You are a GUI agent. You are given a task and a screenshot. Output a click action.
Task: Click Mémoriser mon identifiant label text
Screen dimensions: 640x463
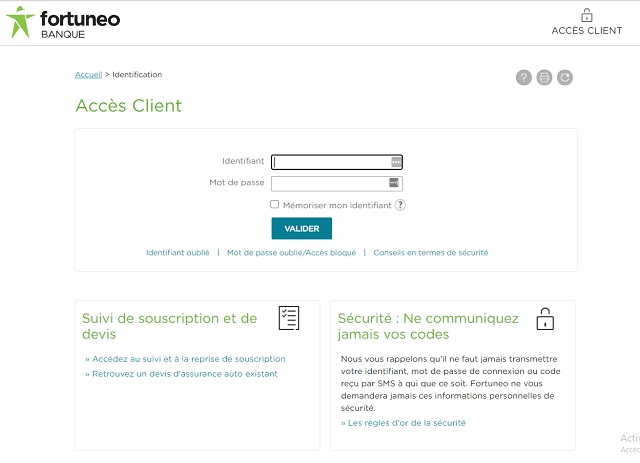coord(337,205)
